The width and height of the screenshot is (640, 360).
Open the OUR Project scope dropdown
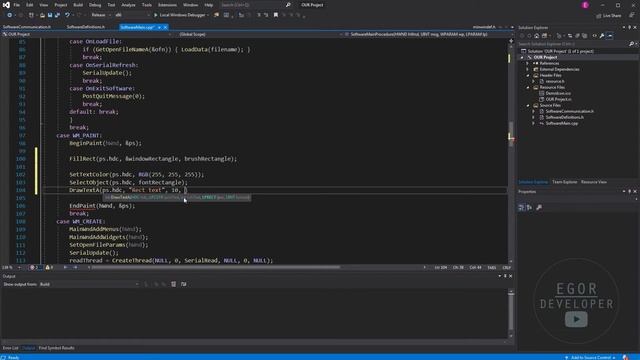[x=86, y=34]
